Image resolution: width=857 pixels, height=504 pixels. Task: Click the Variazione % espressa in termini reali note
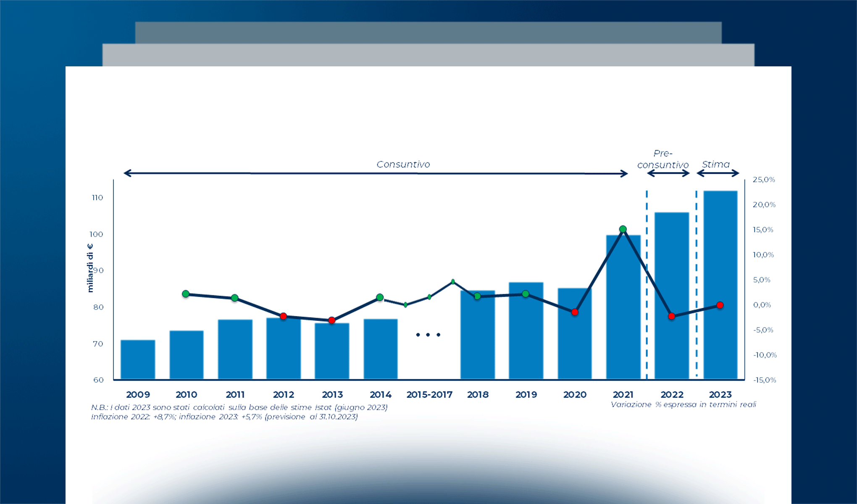pos(683,404)
